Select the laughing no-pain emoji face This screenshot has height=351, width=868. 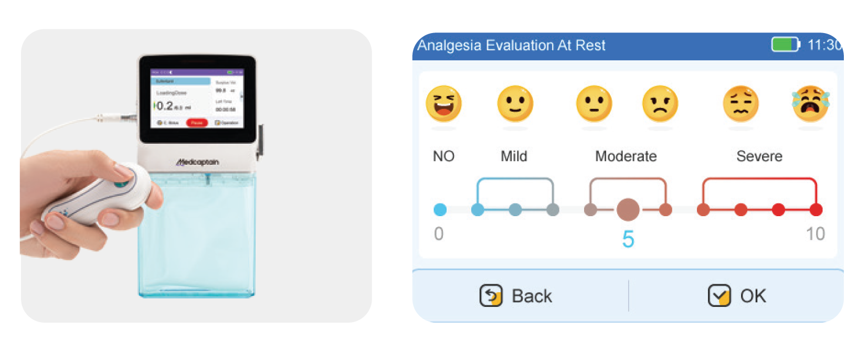coord(443,103)
